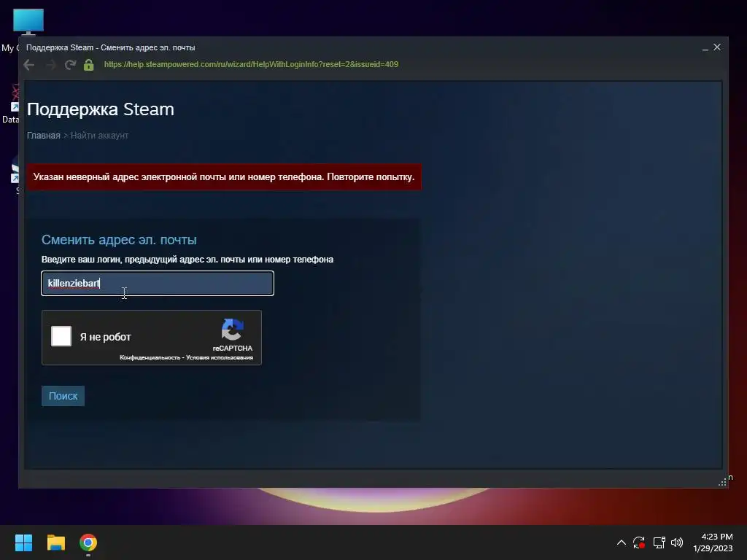Reload the Steam support page
This screenshot has width=747, height=560.
coord(71,65)
